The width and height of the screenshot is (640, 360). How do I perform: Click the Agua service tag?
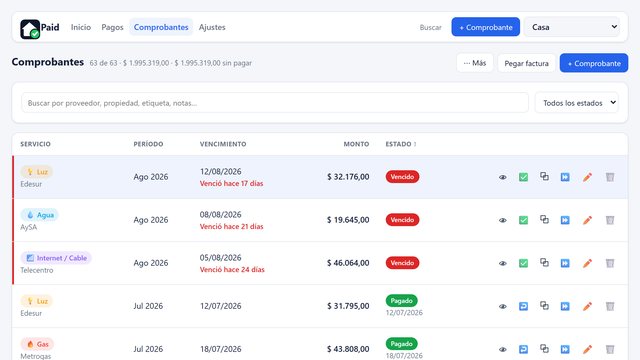click(x=40, y=215)
